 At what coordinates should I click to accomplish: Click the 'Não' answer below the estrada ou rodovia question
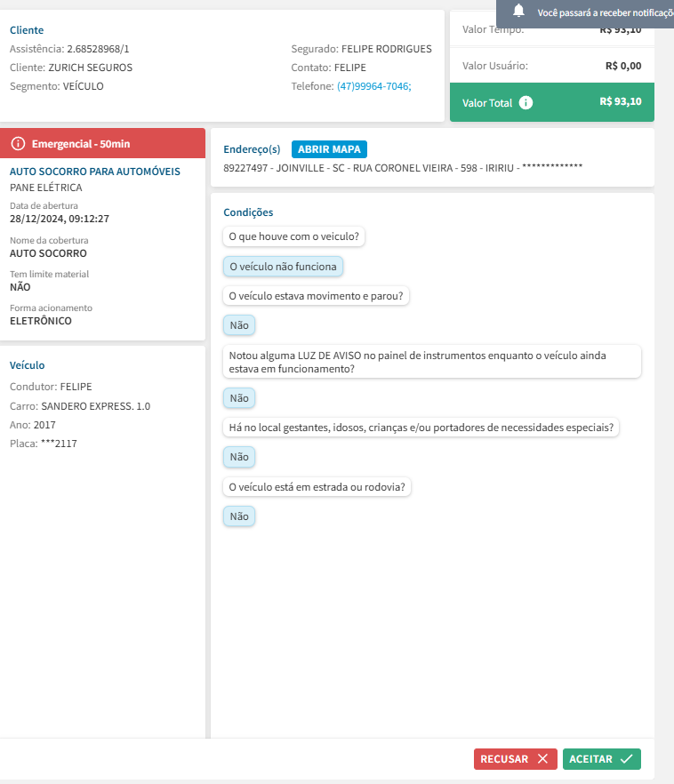click(239, 516)
